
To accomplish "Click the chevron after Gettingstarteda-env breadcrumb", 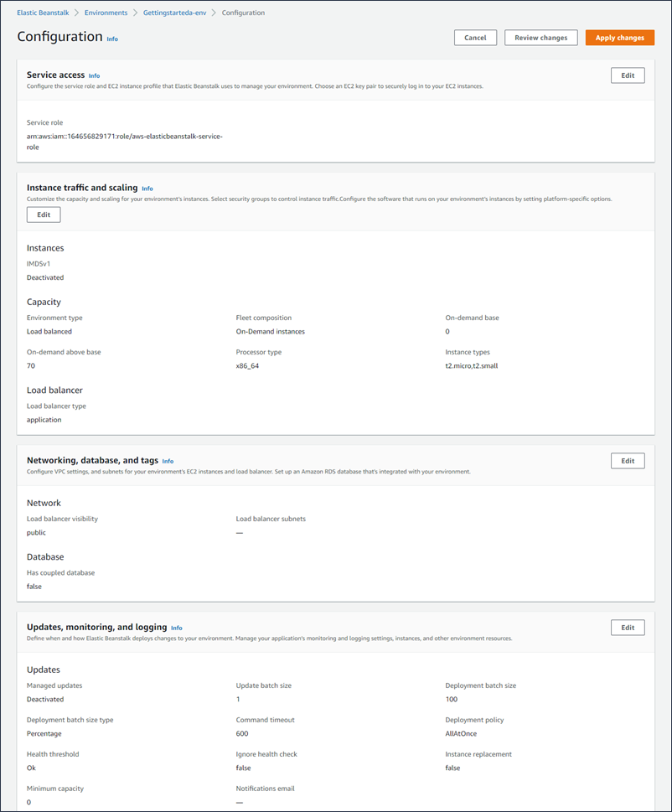I will pos(214,13).
